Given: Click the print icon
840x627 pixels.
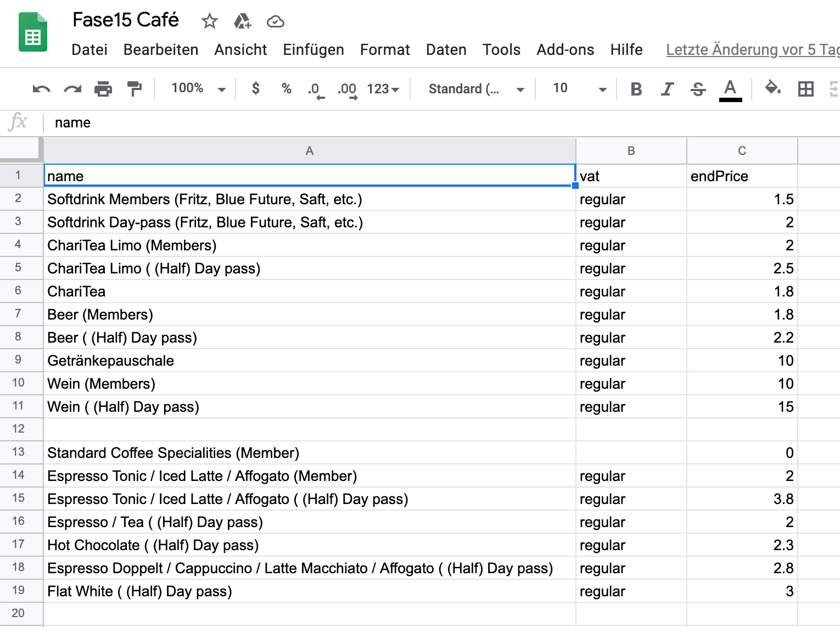Looking at the screenshot, I should (103, 88).
